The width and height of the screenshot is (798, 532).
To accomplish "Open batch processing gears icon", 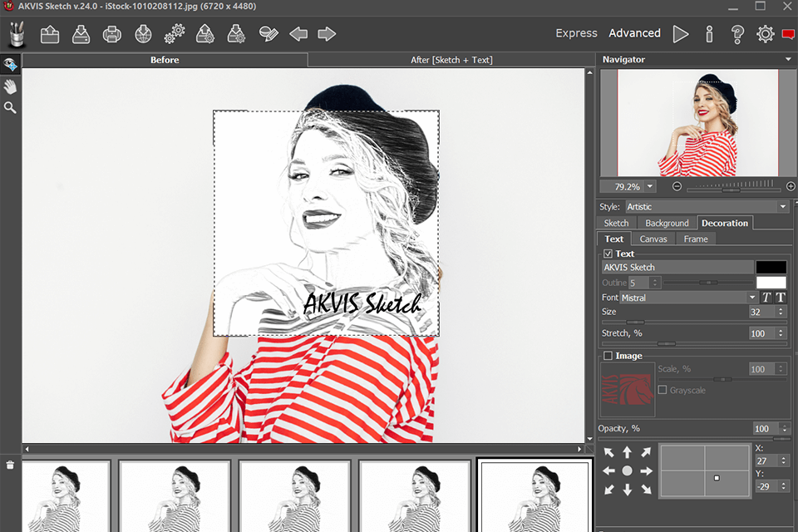I will [175, 34].
